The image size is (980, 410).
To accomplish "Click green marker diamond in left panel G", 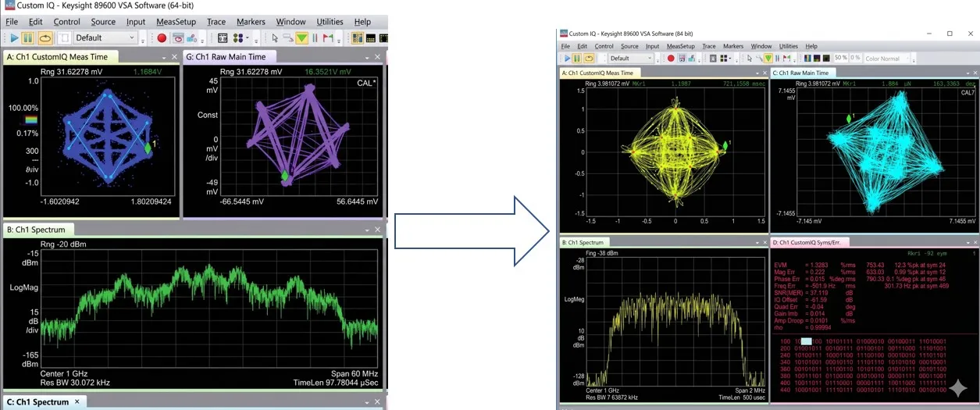I will (285, 176).
